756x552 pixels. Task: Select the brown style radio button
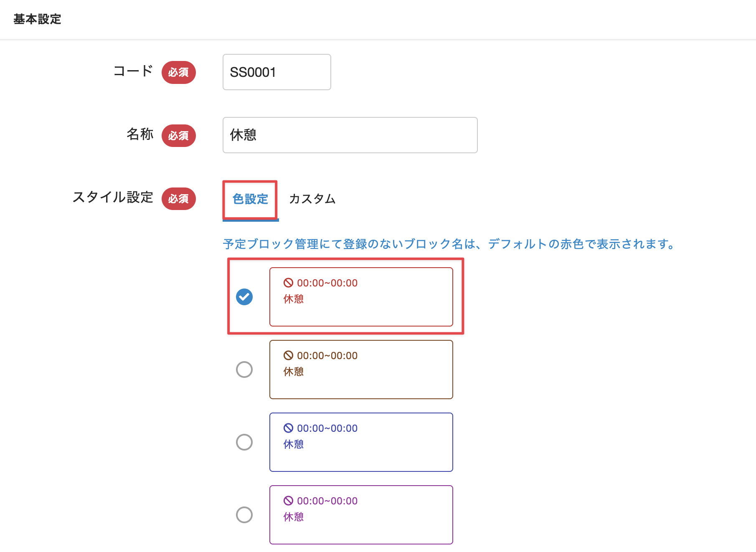(244, 370)
